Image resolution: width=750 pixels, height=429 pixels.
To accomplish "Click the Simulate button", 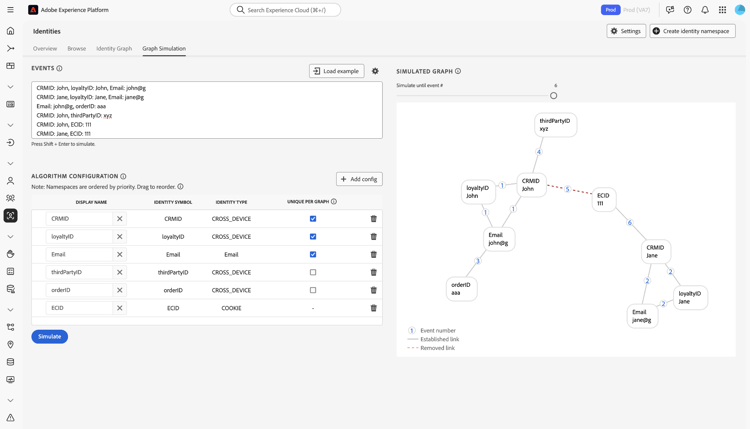I will [49, 336].
